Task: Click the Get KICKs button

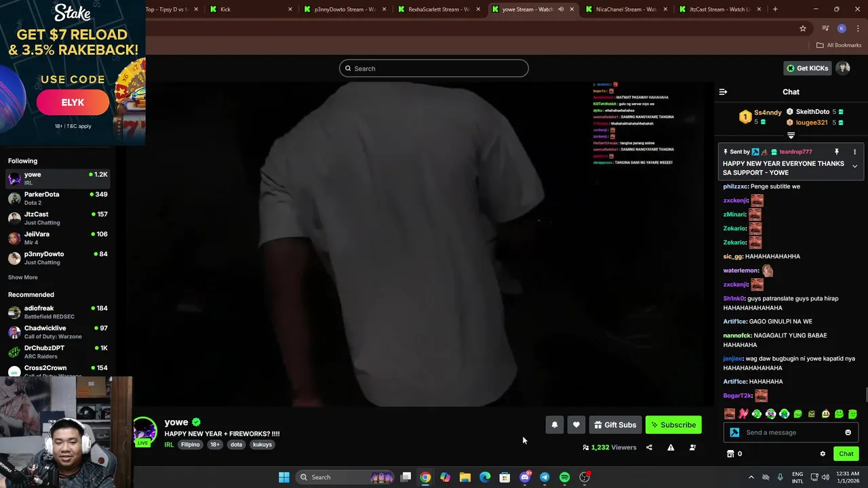Action: 807,68
